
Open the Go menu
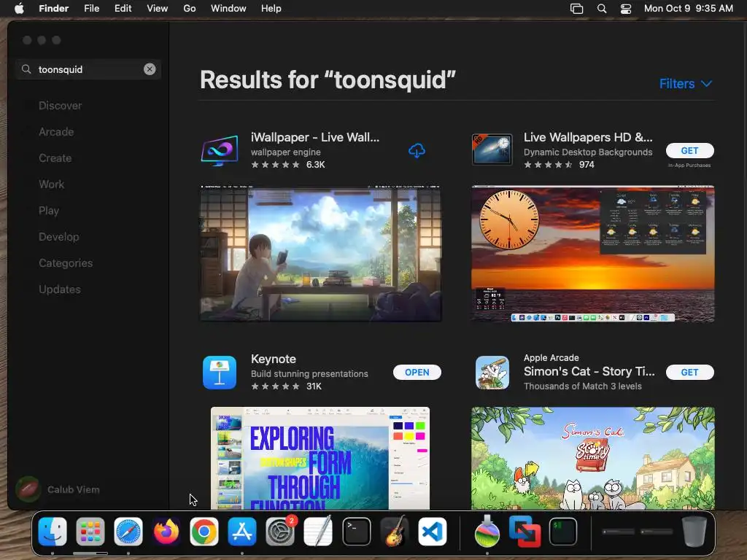pyautogui.click(x=190, y=9)
